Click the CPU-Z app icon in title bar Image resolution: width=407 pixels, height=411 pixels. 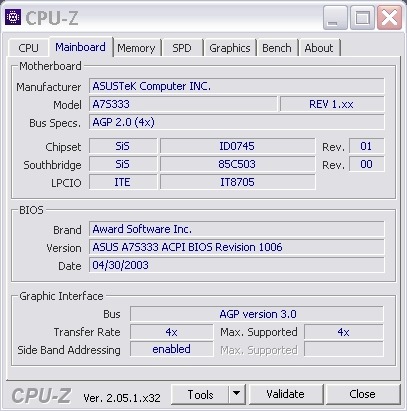click(13, 17)
